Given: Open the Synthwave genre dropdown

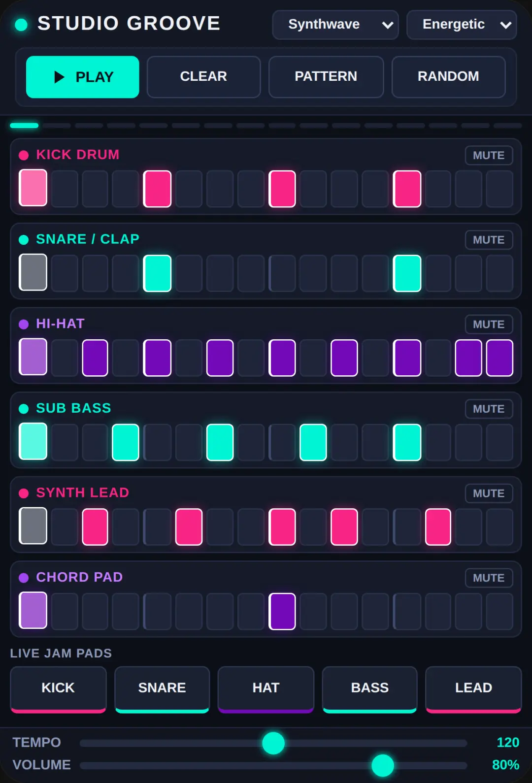Looking at the screenshot, I should pos(335,25).
